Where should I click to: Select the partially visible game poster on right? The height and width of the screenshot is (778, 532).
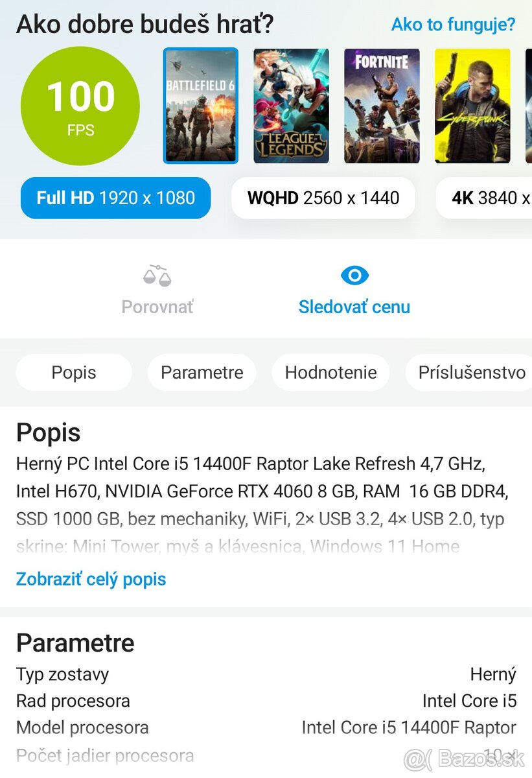528,106
